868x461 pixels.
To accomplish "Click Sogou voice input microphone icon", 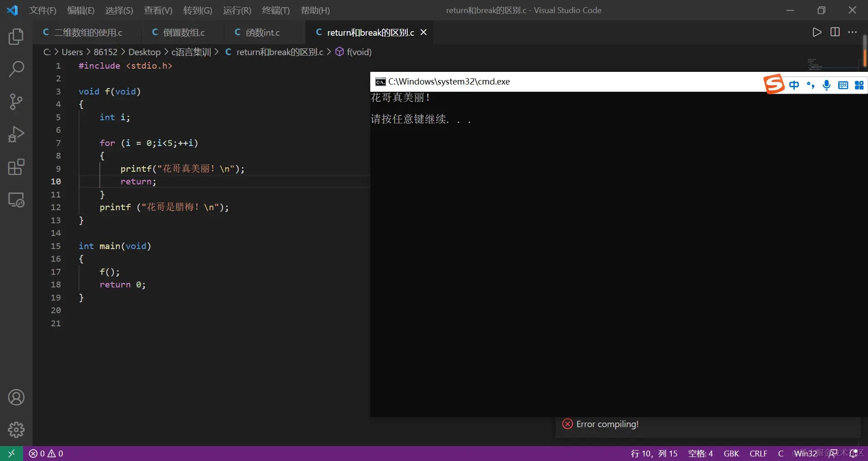I will pos(827,85).
